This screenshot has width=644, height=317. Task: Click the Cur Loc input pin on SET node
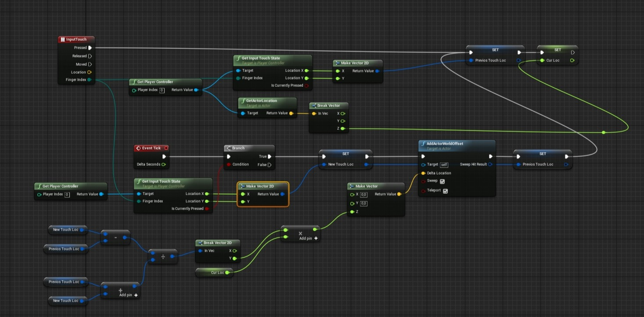[x=542, y=61]
